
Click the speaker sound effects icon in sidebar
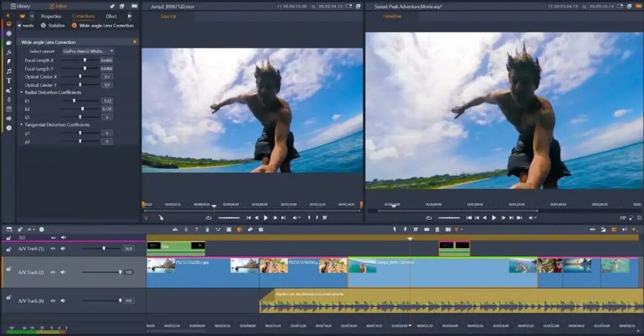click(x=9, y=118)
